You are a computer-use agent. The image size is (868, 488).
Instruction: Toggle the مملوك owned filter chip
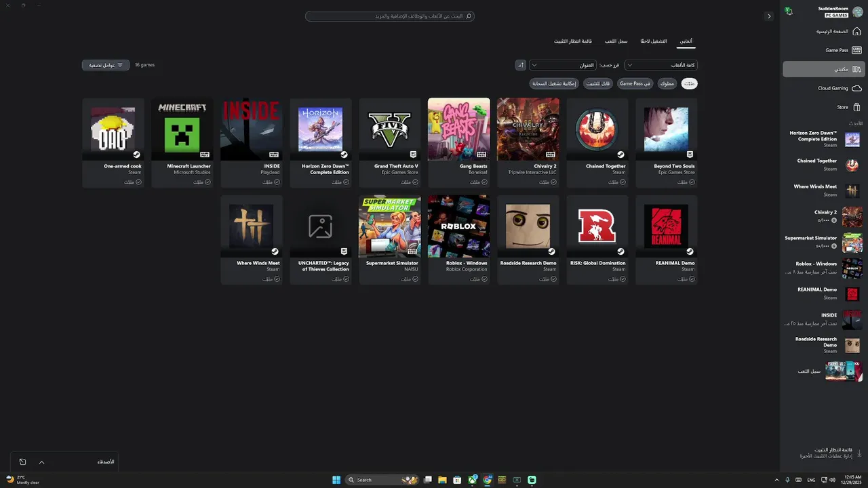pos(667,83)
